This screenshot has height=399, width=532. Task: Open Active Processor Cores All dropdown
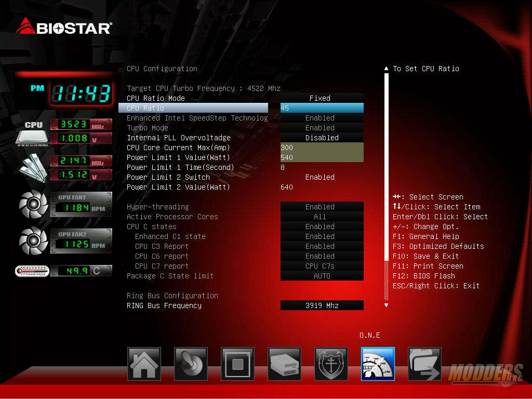[322, 217]
